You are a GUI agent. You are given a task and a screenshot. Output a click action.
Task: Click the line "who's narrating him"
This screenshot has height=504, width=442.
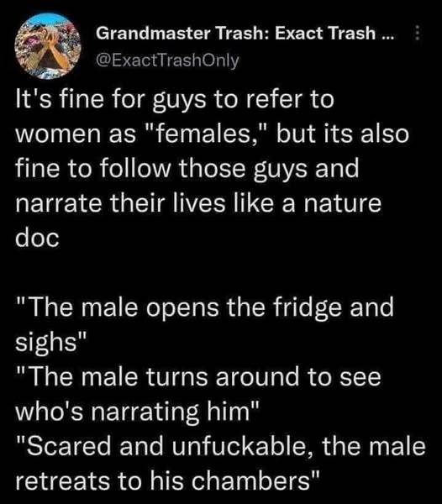(x=137, y=412)
